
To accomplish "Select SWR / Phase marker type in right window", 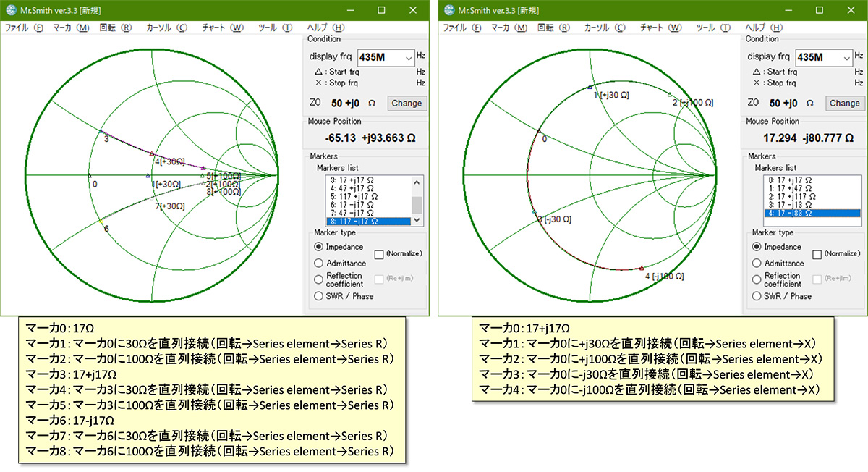I will [757, 296].
